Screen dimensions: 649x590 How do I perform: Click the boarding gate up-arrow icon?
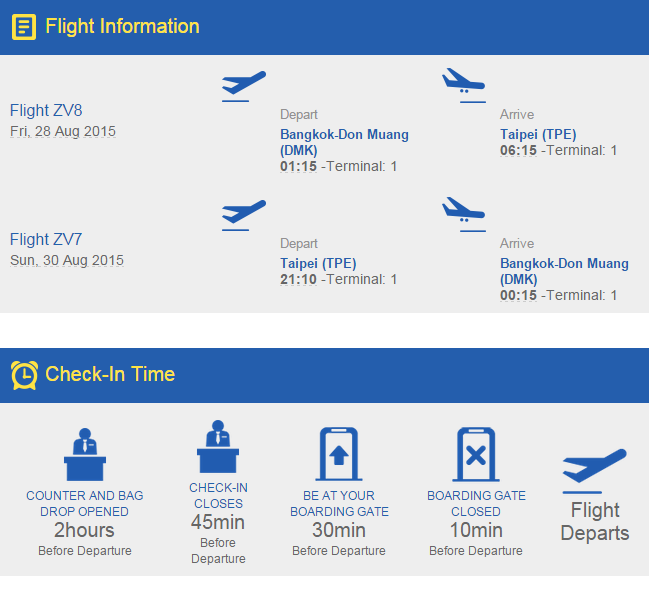pyautogui.click(x=339, y=455)
